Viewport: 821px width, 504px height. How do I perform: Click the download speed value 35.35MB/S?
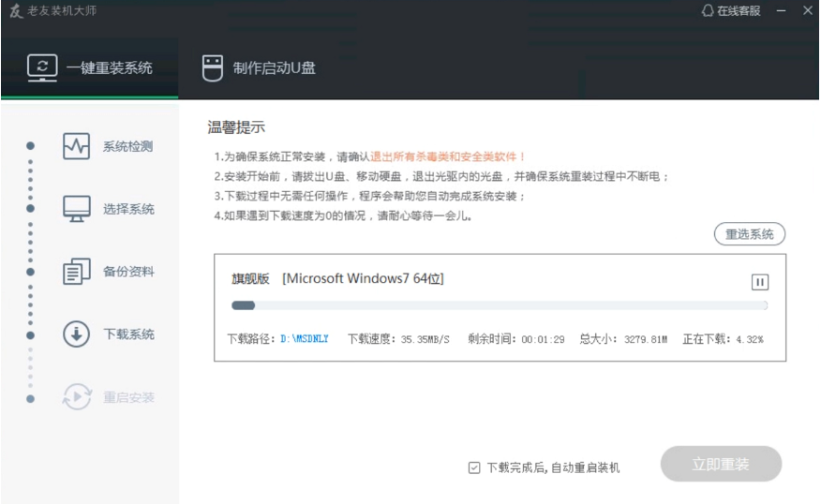tap(425, 340)
